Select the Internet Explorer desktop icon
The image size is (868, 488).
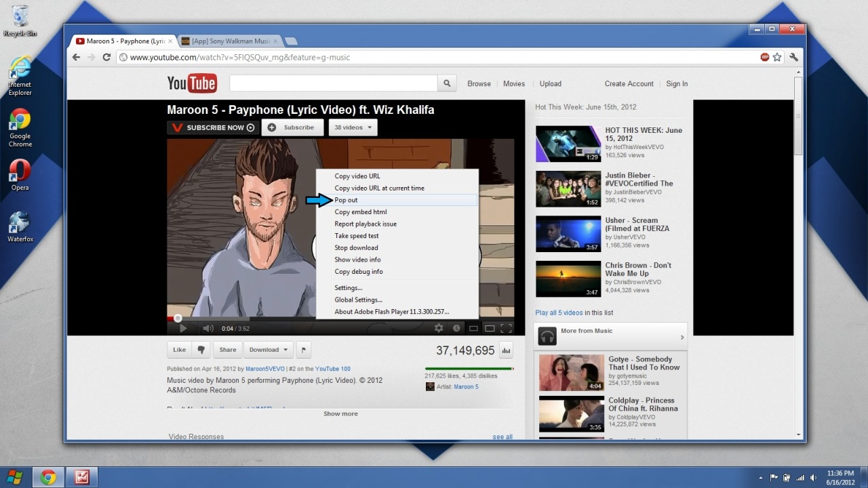click(x=20, y=76)
